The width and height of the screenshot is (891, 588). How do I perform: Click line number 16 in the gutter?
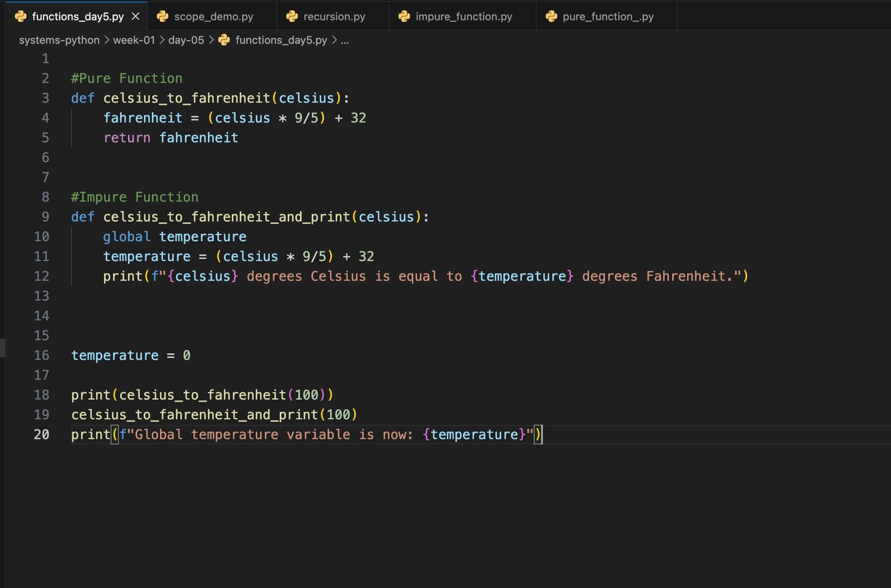tap(42, 355)
